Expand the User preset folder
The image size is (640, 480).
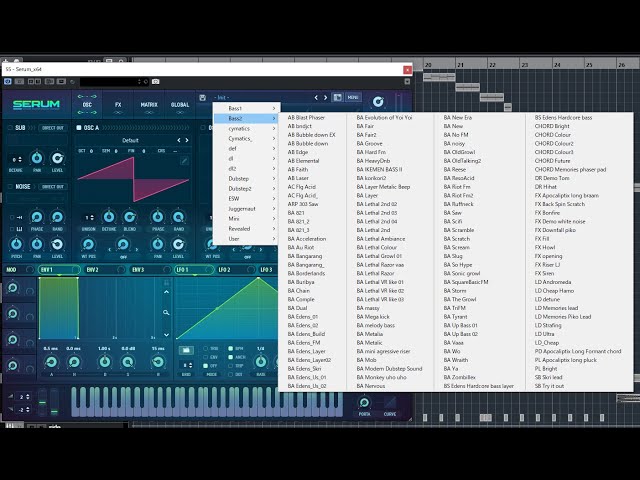tap(247, 239)
